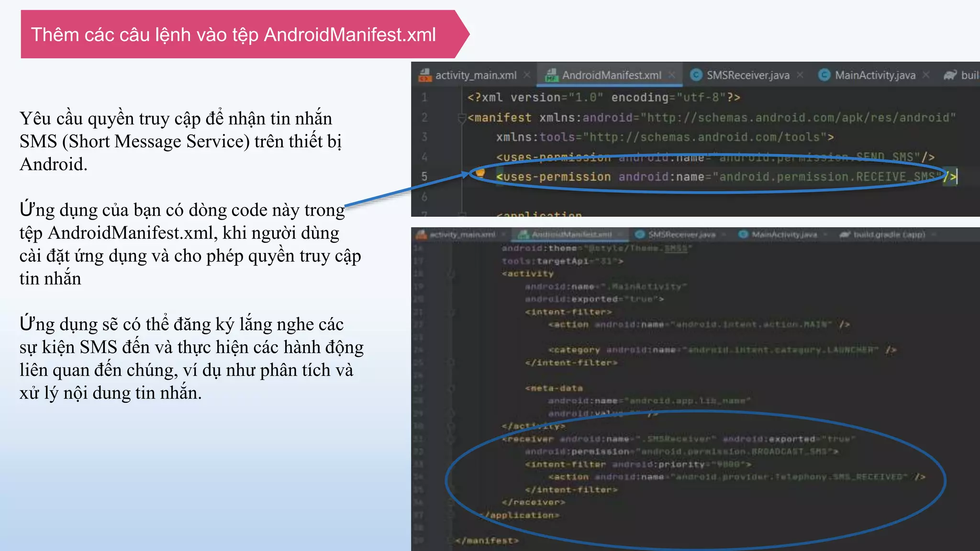Click the SMSReceiver.java class icon in upper tab bar
Screen dimensions: 980x551
[x=696, y=75]
